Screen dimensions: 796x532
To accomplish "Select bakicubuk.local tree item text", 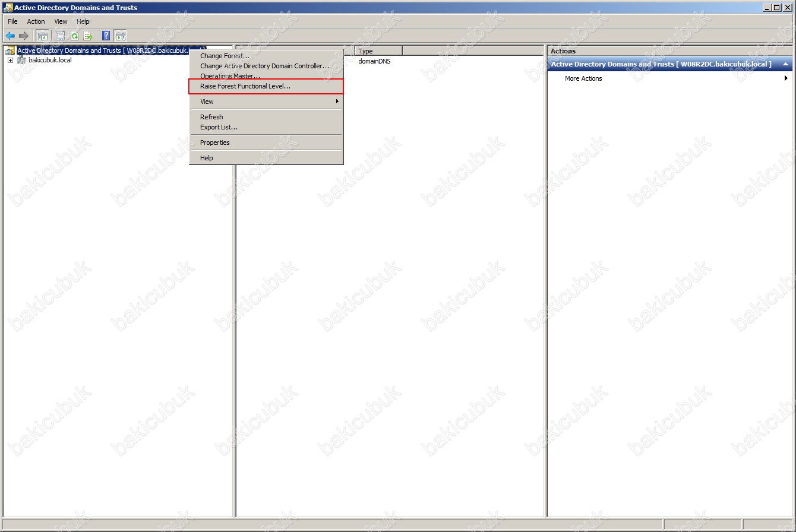I will tap(50, 61).
